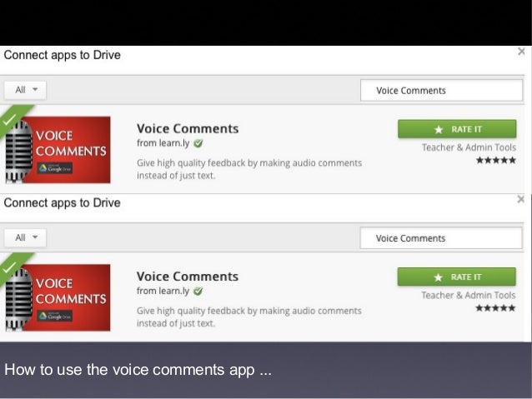Click the Google Drive badge on upper thumbnail

pyautogui.click(x=55, y=168)
